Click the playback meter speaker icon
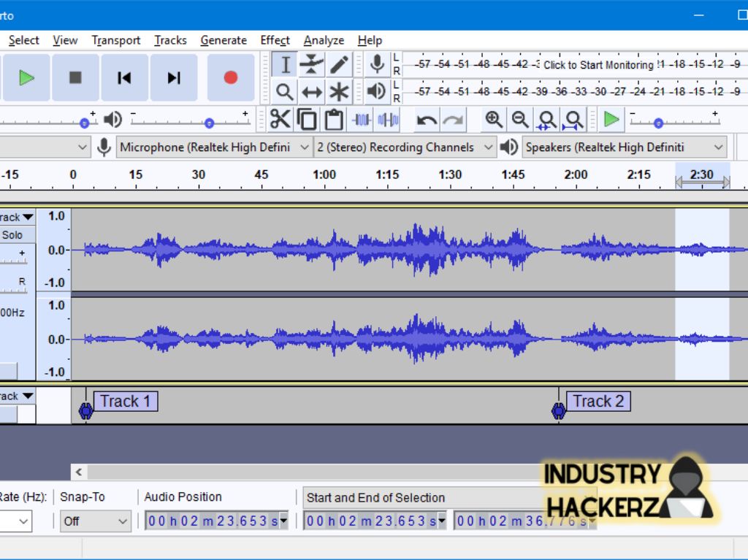This screenshot has height=560, width=748. coord(377,91)
